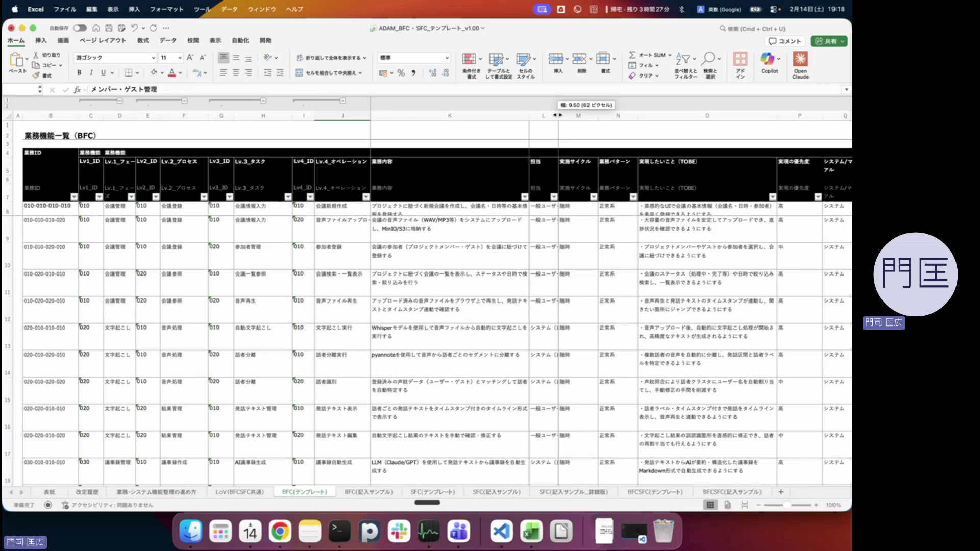Switch to the BFC(記入サンプル) sheet tab
The image size is (980, 551).
point(369,491)
